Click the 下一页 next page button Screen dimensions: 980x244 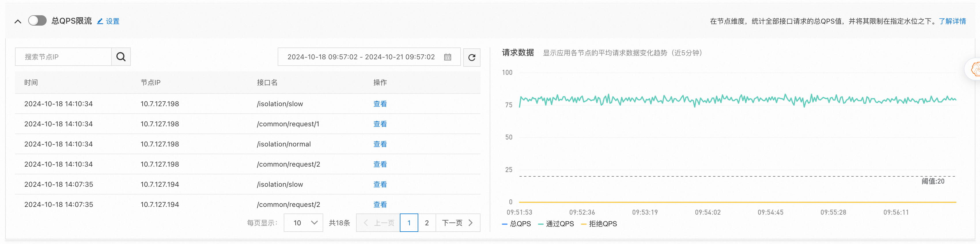pyautogui.click(x=458, y=223)
